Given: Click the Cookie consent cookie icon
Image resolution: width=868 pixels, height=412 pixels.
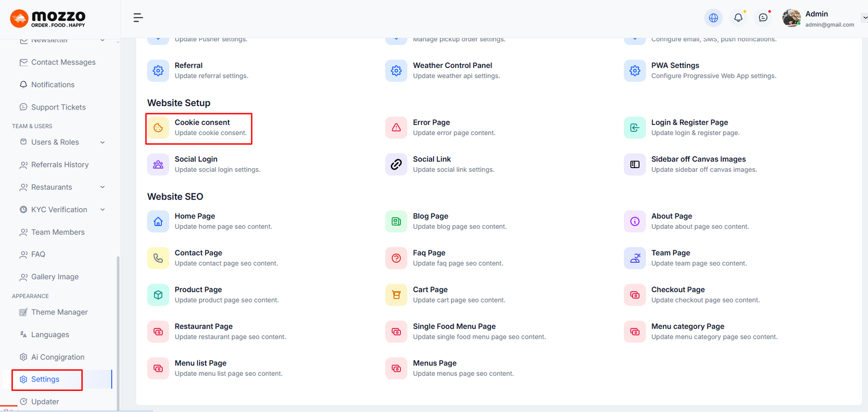Looking at the screenshot, I should 158,128.
